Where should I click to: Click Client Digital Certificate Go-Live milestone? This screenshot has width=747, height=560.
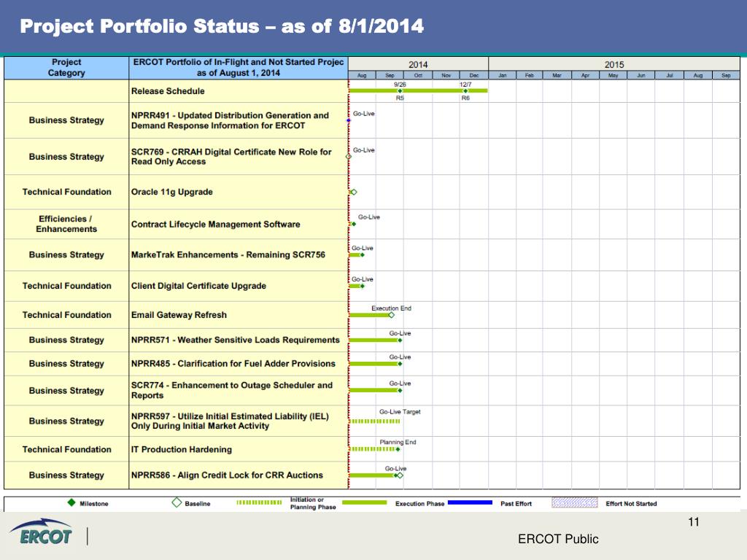362,286
